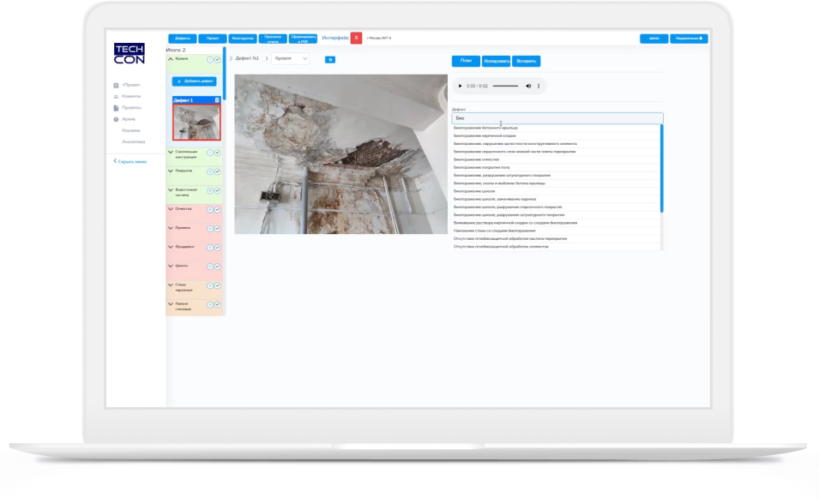Expand the Фундамент section

171,247
